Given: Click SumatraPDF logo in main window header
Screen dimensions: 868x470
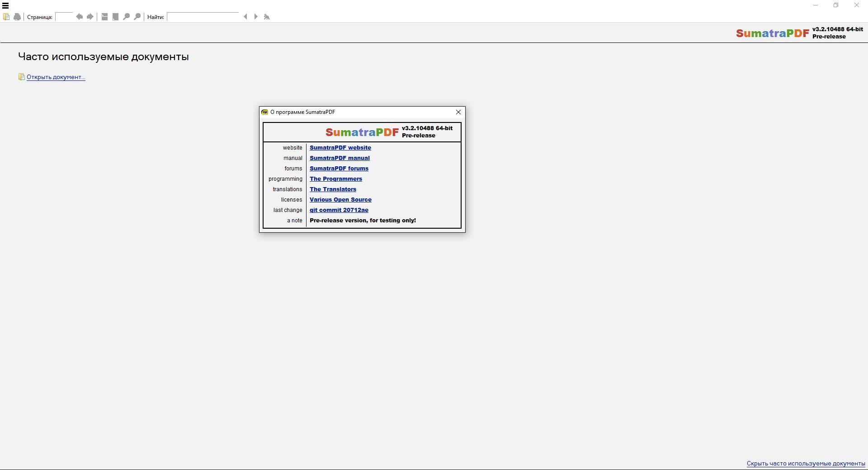Looking at the screenshot, I should pyautogui.click(x=773, y=33).
